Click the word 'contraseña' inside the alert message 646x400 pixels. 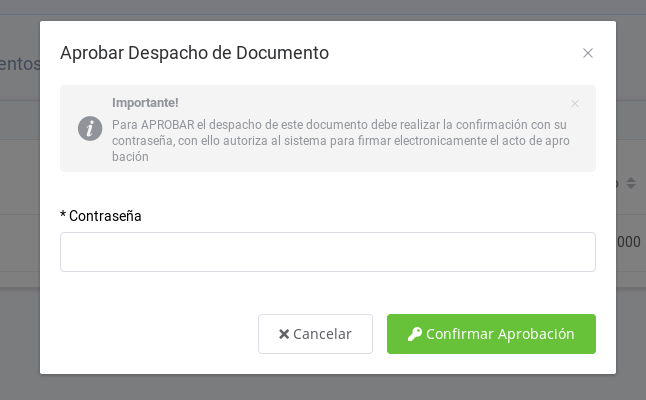(141, 141)
